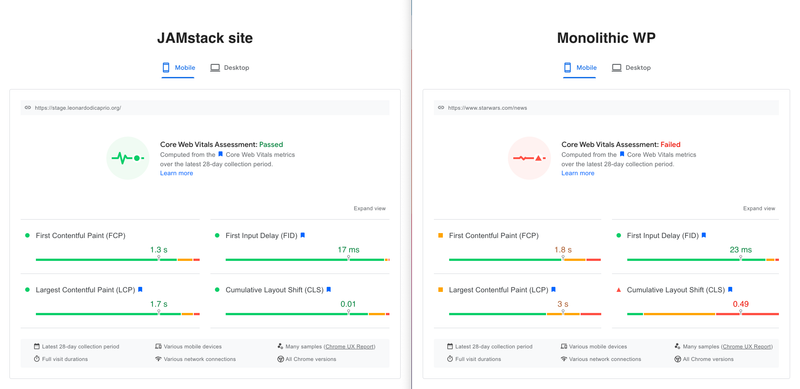Viewport: 800px width, 389px height.
Task: Click the LCP bookmark icon in Monolithic WP panel
Action: pos(554,289)
